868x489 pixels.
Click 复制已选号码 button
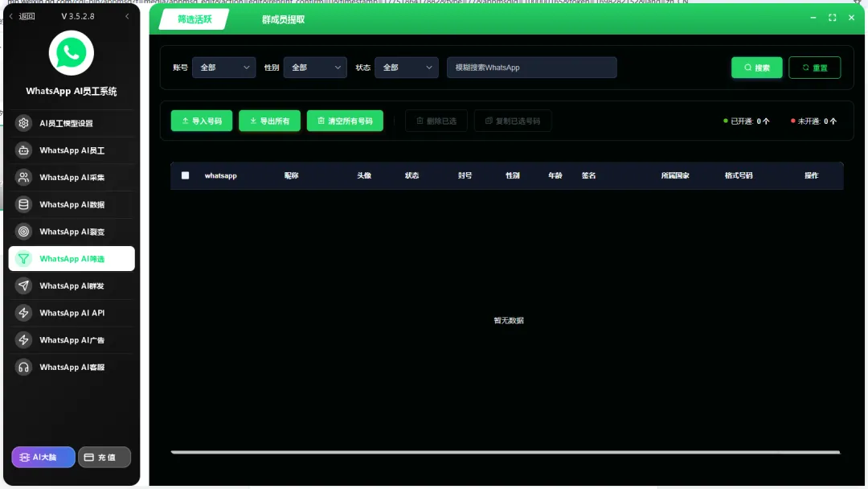click(x=513, y=121)
